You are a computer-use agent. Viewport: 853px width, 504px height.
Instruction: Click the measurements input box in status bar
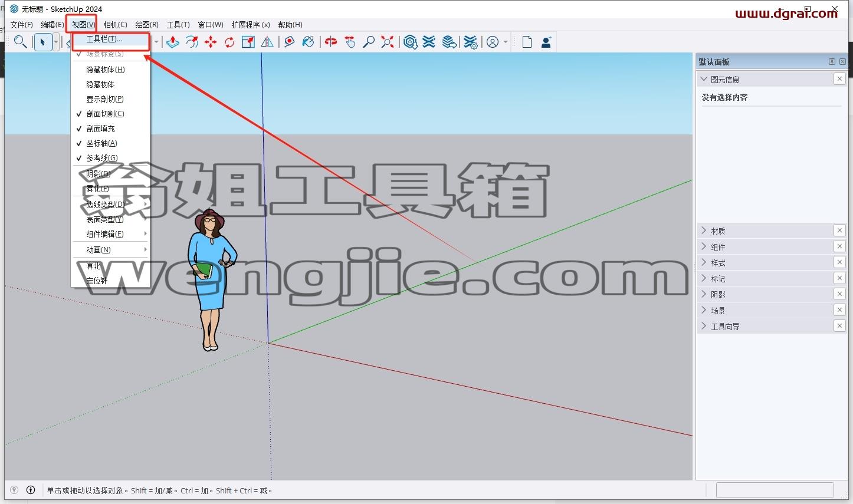pyautogui.click(x=775, y=490)
